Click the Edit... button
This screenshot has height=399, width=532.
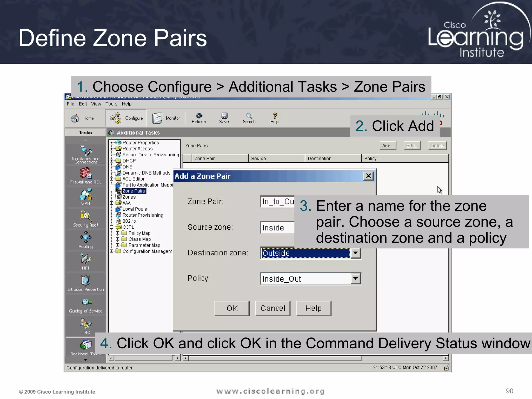[x=412, y=146]
